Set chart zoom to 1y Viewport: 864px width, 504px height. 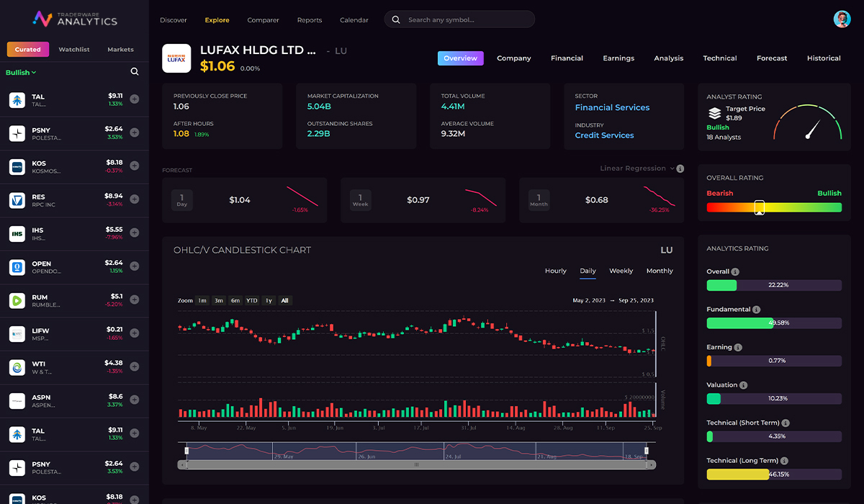(x=269, y=300)
